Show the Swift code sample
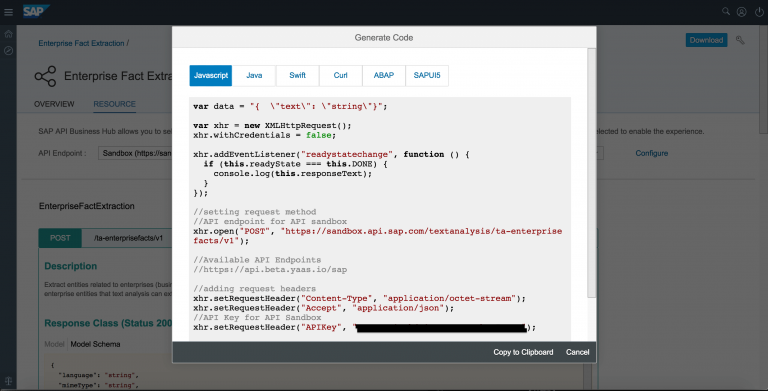The width and height of the screenshot is (768, 391). tap(297, 75)
